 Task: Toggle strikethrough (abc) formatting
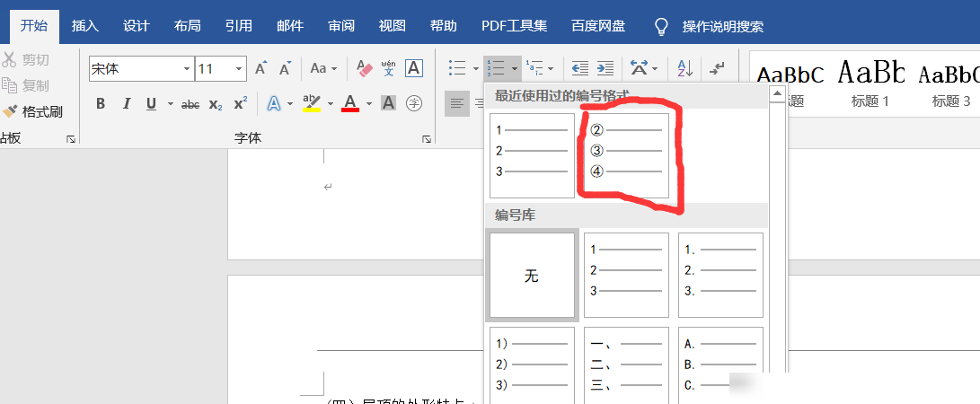point(190,104)
